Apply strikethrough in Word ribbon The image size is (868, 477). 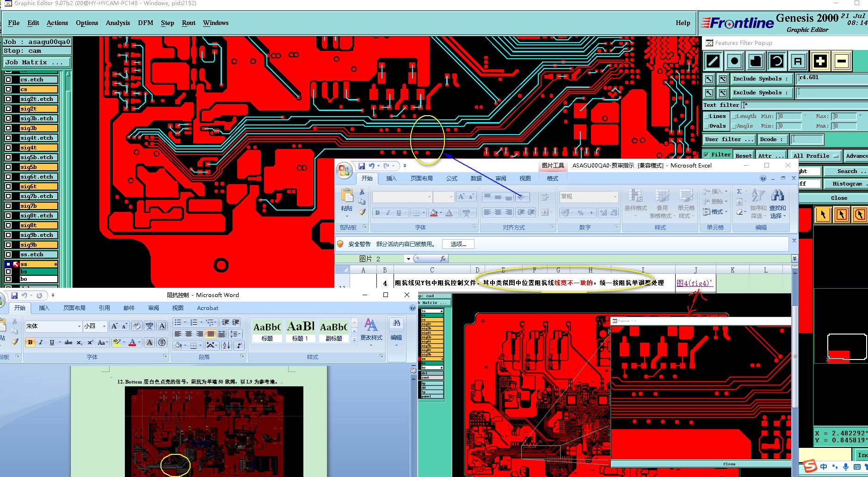tap(68, 342)
